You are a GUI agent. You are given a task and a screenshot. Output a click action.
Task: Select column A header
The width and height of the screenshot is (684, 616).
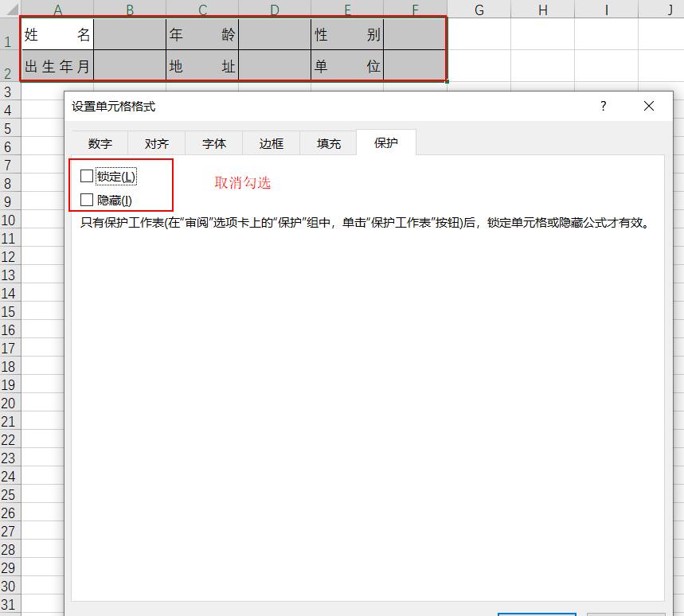click(x=57, y=9)
